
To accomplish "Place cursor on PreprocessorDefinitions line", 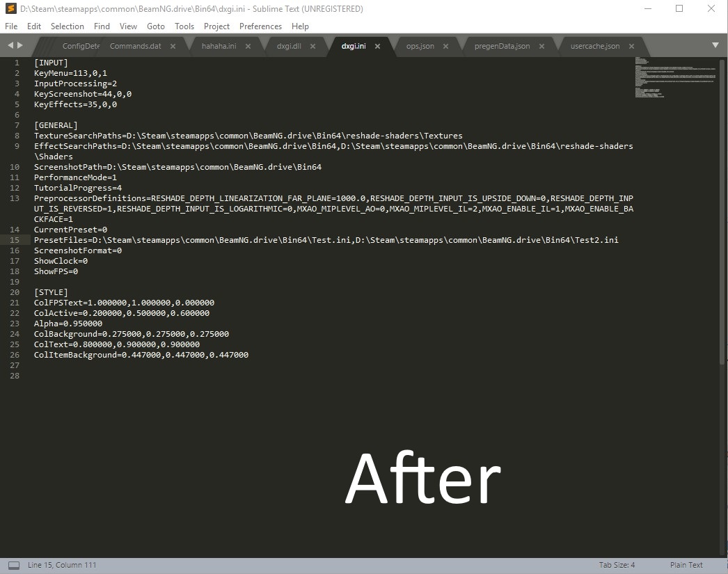I will click(333, 209).
